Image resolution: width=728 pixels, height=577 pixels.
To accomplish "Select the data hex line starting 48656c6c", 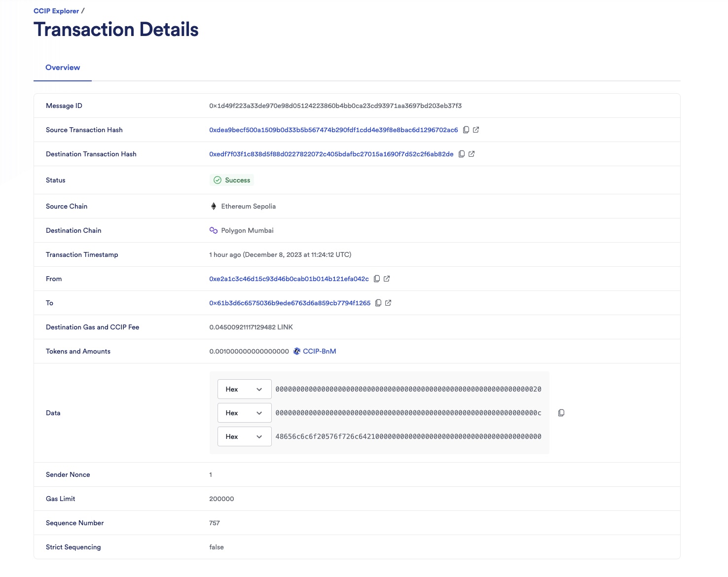I will tap(408, 436).
